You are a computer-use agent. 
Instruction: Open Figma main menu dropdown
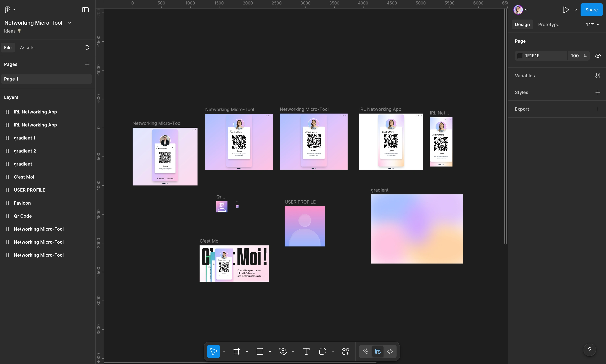pyautogui.click(x=9, y=10)
